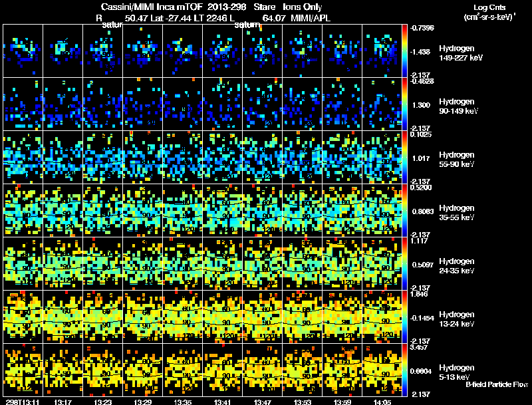
Task: Click the '3.457' colorbar value
Action: [x=420, y=347]
